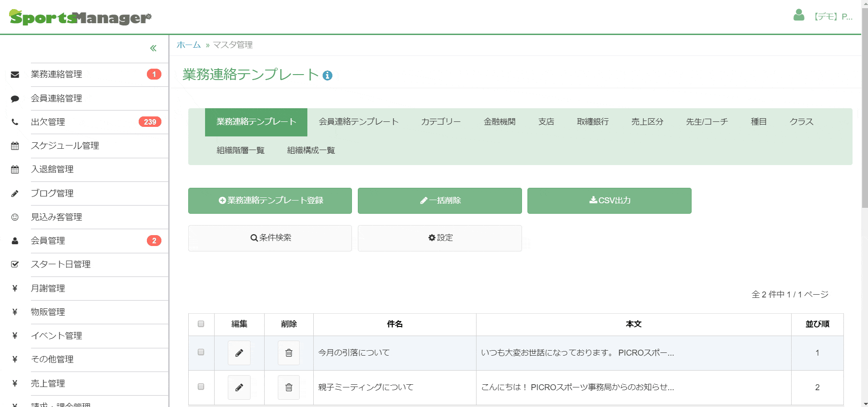
Task: Check the box for 今月の引落について row
Action: coord(201,352)
